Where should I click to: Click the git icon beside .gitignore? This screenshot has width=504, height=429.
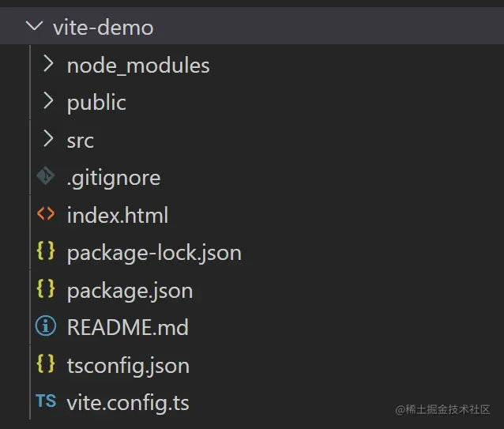(x=46, y=176)
